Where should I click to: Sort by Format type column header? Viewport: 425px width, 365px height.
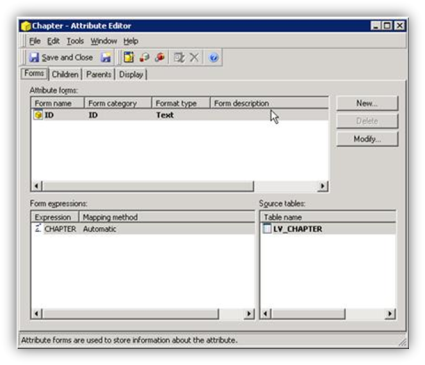tap(181, 103)
